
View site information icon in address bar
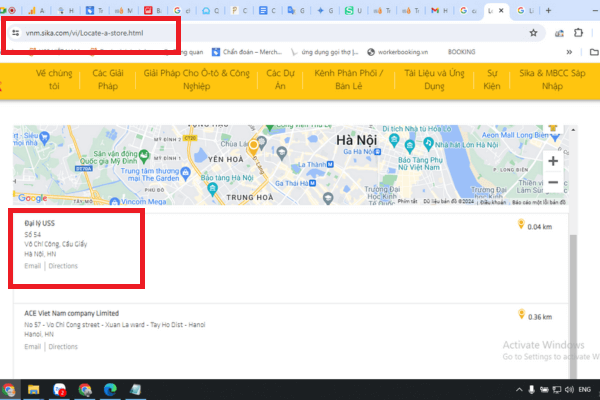(x=16, y=33)
